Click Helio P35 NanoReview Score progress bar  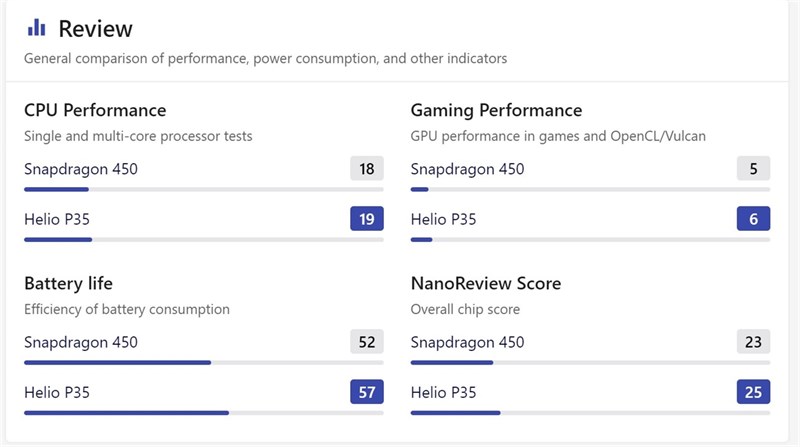590,412
